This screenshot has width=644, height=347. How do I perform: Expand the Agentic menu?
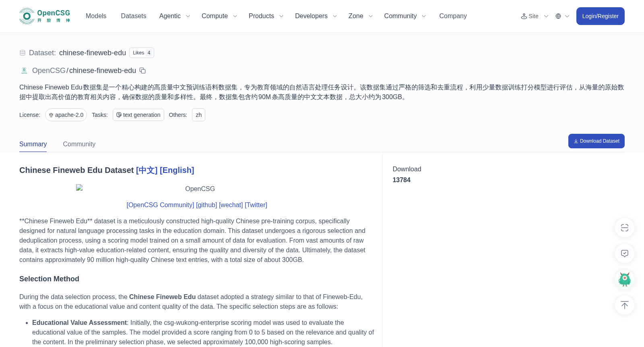(x=174, y=16)
